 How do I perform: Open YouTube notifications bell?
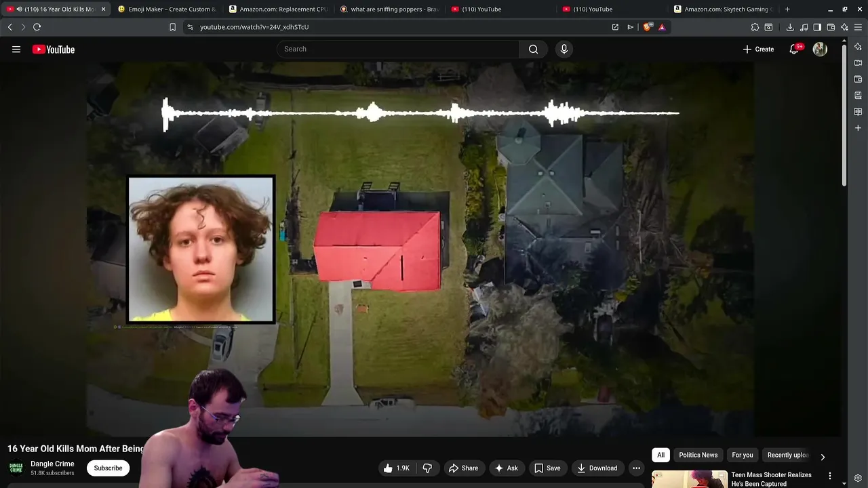(794, 49)
